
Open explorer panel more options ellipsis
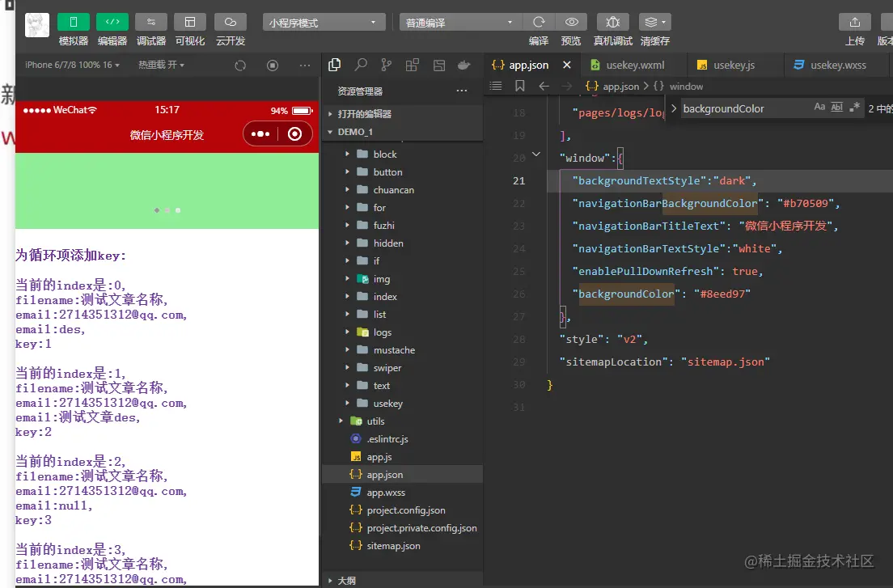coord(462,91)
